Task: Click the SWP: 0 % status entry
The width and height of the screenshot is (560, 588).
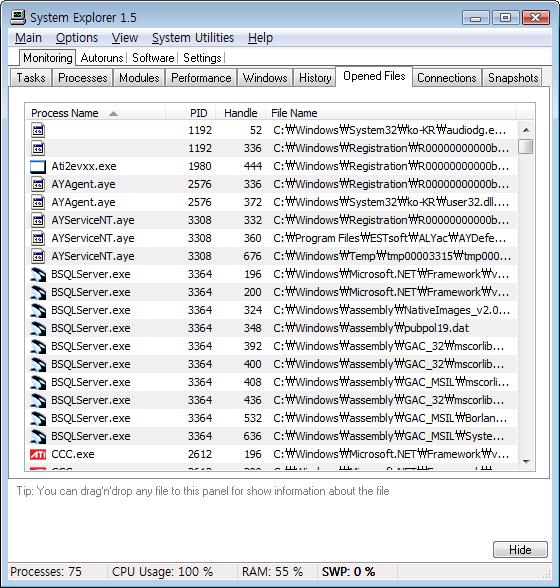Action: point(348,572)
